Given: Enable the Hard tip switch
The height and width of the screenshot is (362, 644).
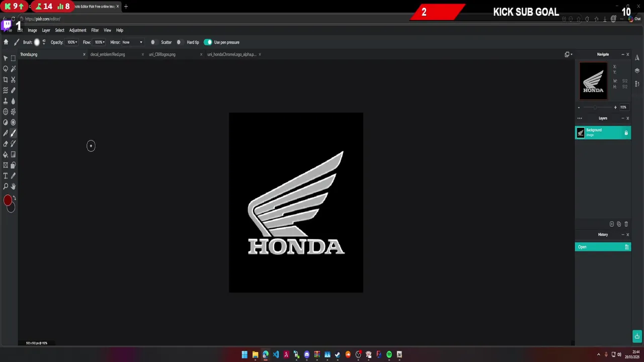Looking at the screenshot, I should click(x=180, y=42).
